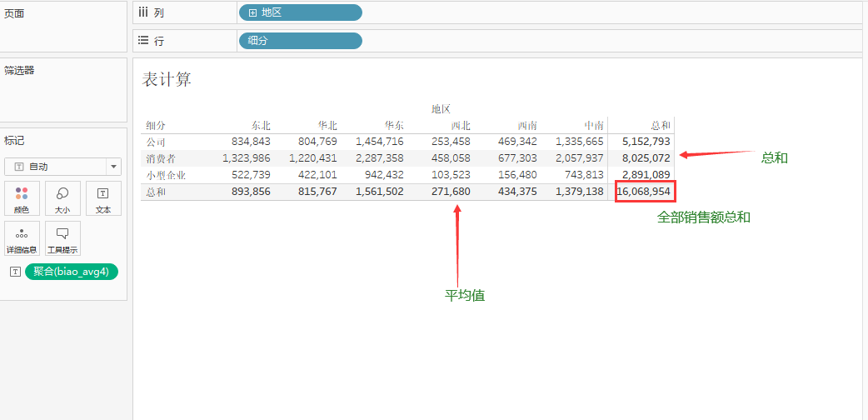Click cell value 1,335,665
Image resolution: width=868 pixels, height=420 pixels.
point(580,142)
